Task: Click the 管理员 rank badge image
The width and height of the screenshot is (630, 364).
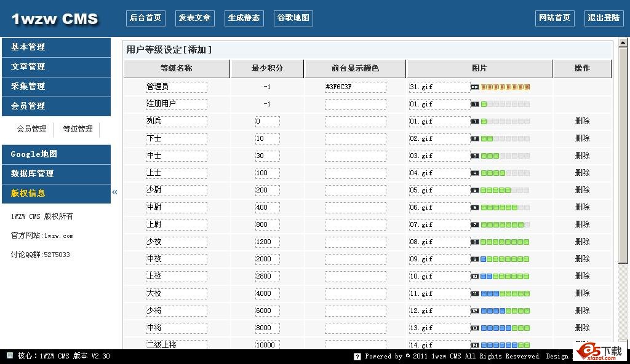Action: [500, 87]
